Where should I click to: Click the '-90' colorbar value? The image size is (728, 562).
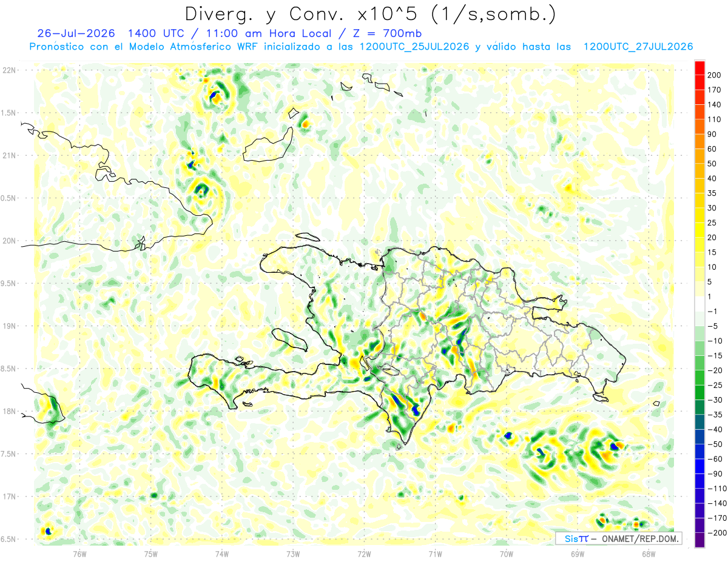coord(715,473)
